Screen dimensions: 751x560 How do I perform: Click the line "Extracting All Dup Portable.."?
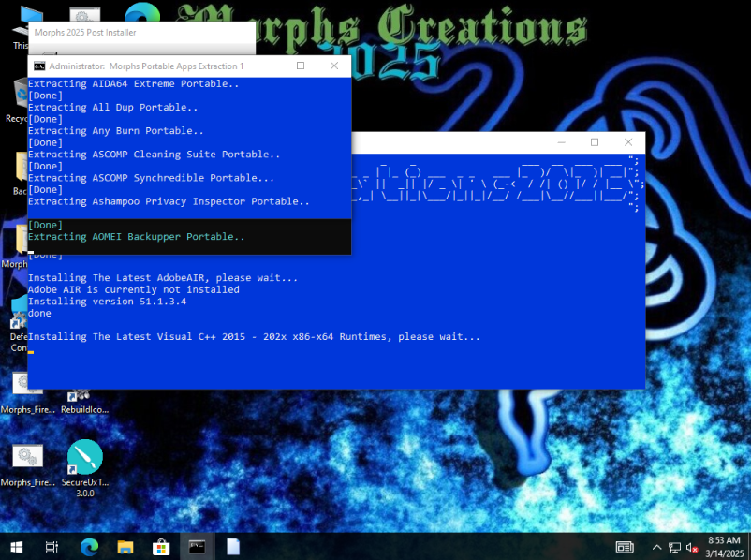pyautogui.click(x=112, y=108)
